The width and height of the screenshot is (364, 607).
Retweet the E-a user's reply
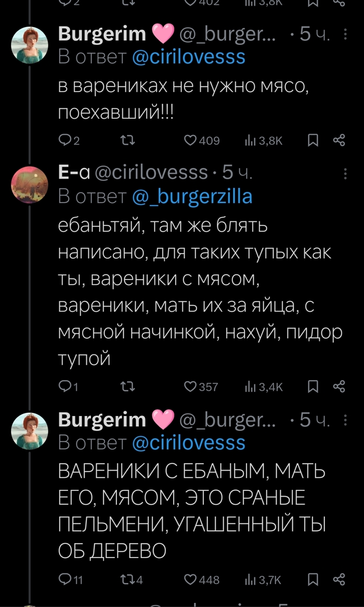[x=126, y=386]
